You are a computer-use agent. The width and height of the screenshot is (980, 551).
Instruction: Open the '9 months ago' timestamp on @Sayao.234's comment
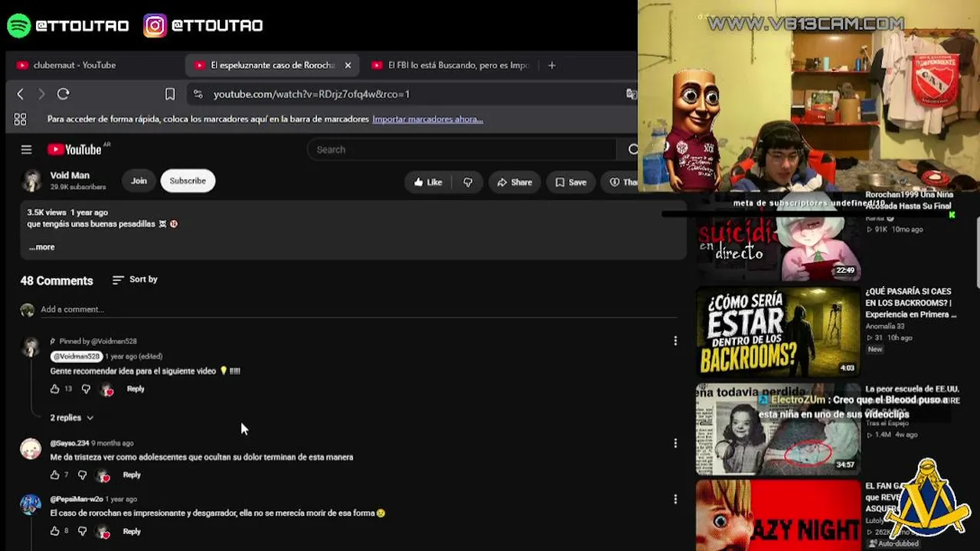(x=113, y=443)
